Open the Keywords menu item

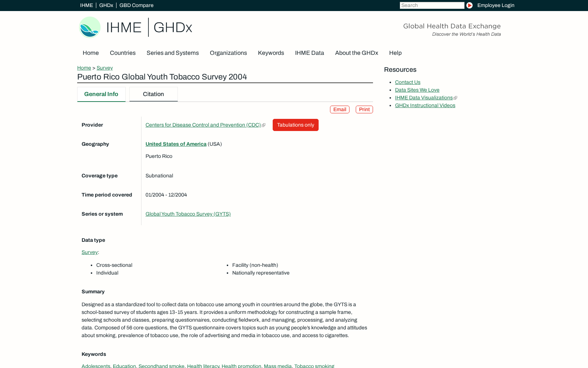271,53
